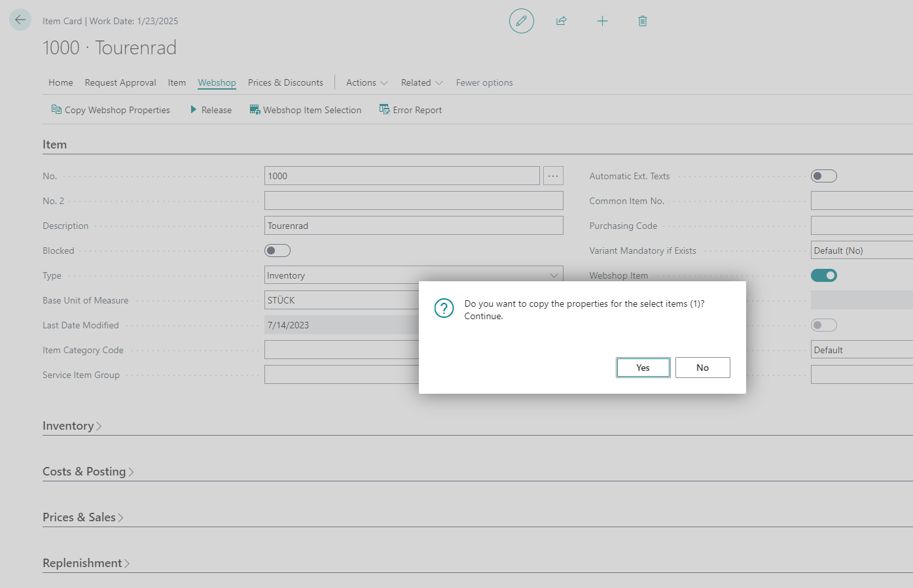Expand the Replenishment section
Viewport: 913px width, 588px height.
tap(86, 563)
